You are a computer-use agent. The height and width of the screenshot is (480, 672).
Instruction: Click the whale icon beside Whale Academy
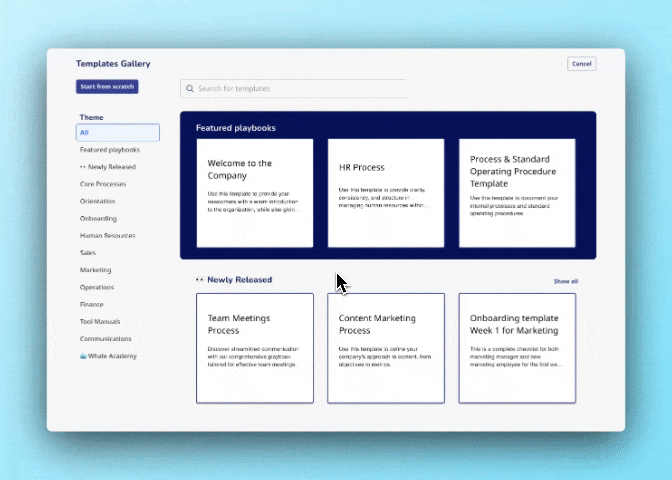(83, 356)
